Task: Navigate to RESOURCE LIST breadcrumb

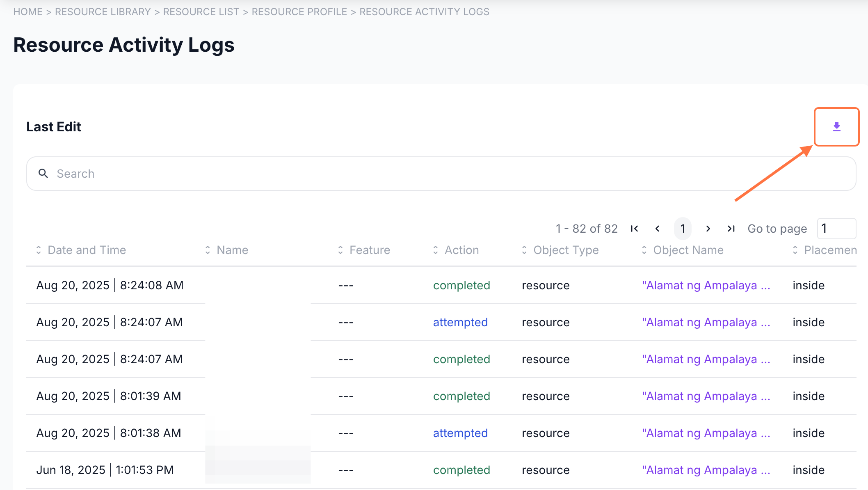Action: pos(201,11)
